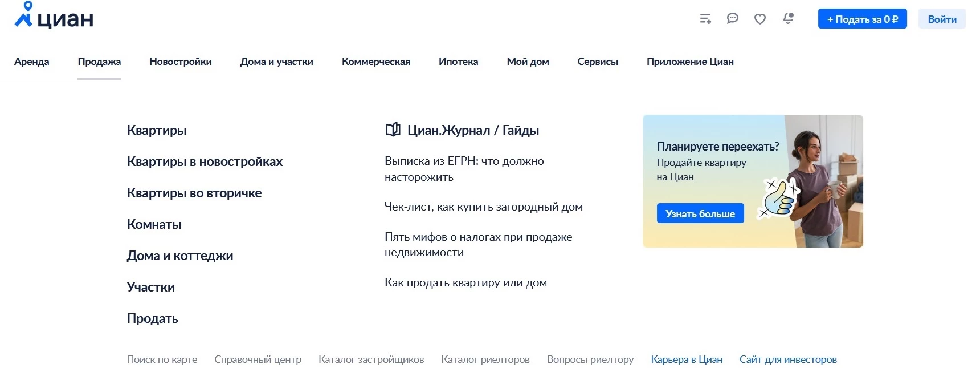Screen dimensions: 980x368
Task: Expand the "Ипотека" navigation menu
Action: pos(458,62)
